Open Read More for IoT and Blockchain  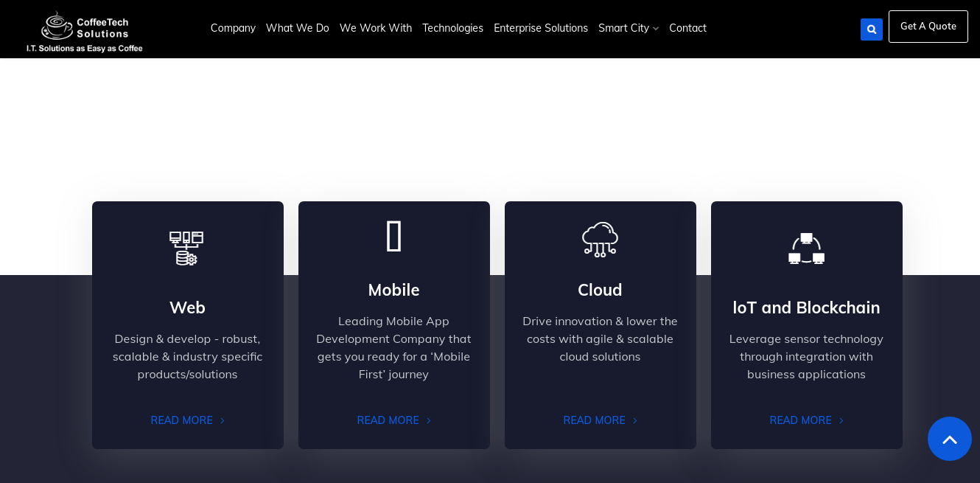pyautogui.click(x=801, y=420)
